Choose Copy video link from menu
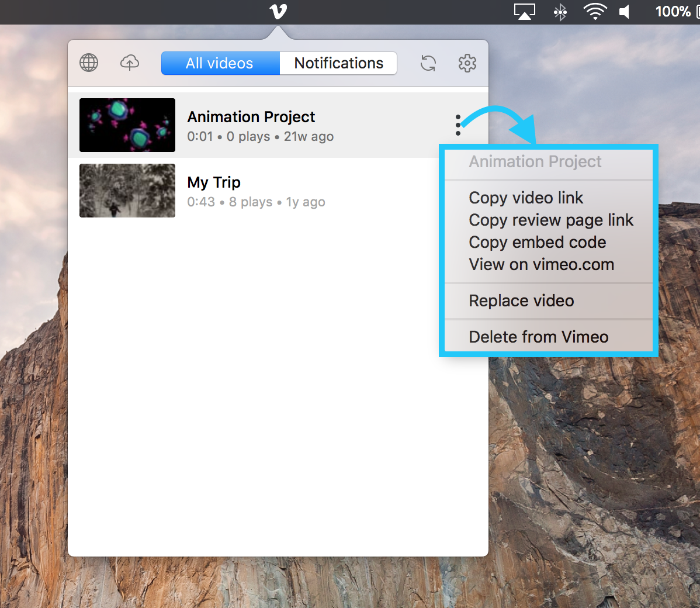The height and width of the screenshot is (608, 700). pos(526,198)
